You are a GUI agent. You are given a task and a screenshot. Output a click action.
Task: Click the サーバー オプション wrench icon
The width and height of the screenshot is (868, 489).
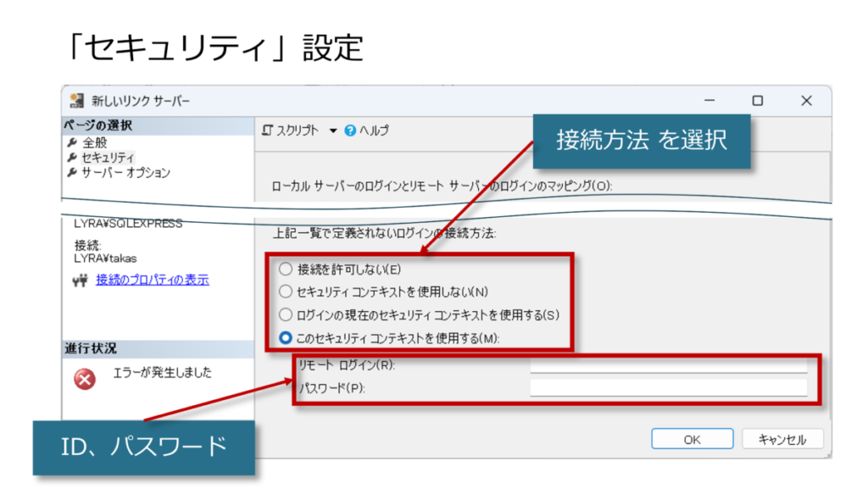72,172
